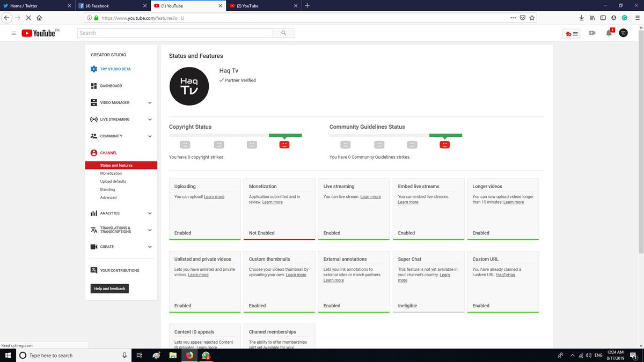Viewport: 644px width, 362px height.
Task: Open the HaqTvHaq custom URL link
Action: (x=506, y=275)
